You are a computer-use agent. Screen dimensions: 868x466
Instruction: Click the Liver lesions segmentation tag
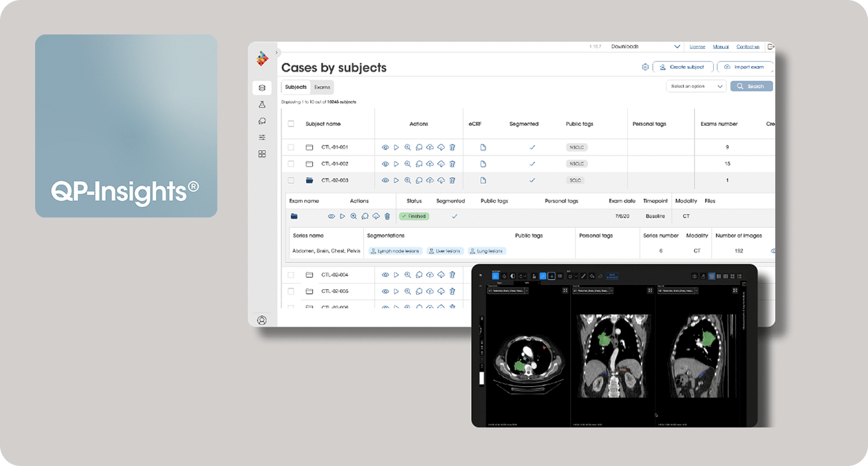(445, 251)
